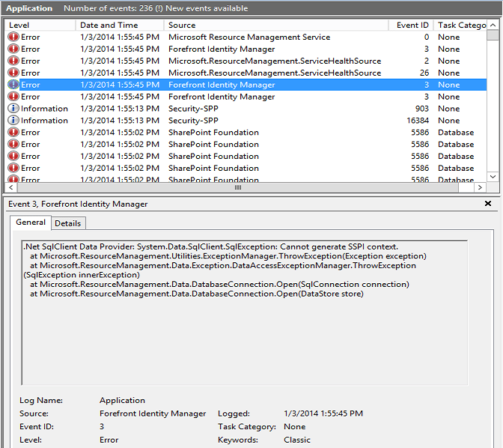Click vertical scrollbar up arrow
503x448 pixels.
coord(493,25)
